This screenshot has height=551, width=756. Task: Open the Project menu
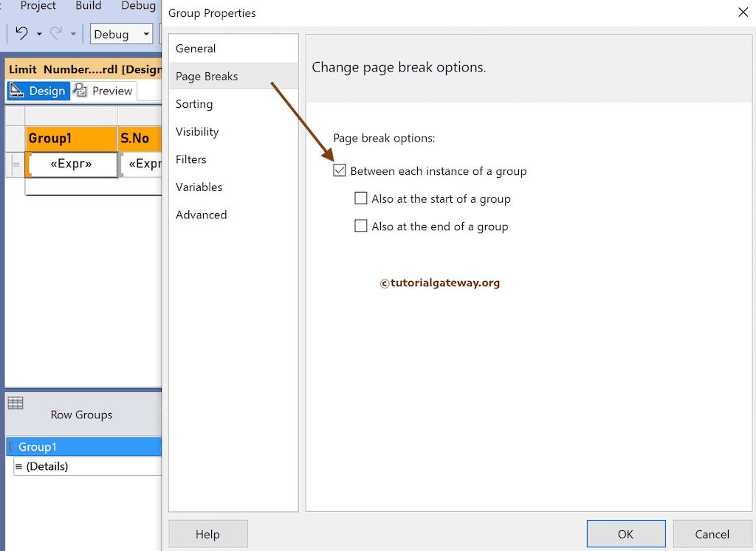(x=37, y=7)
